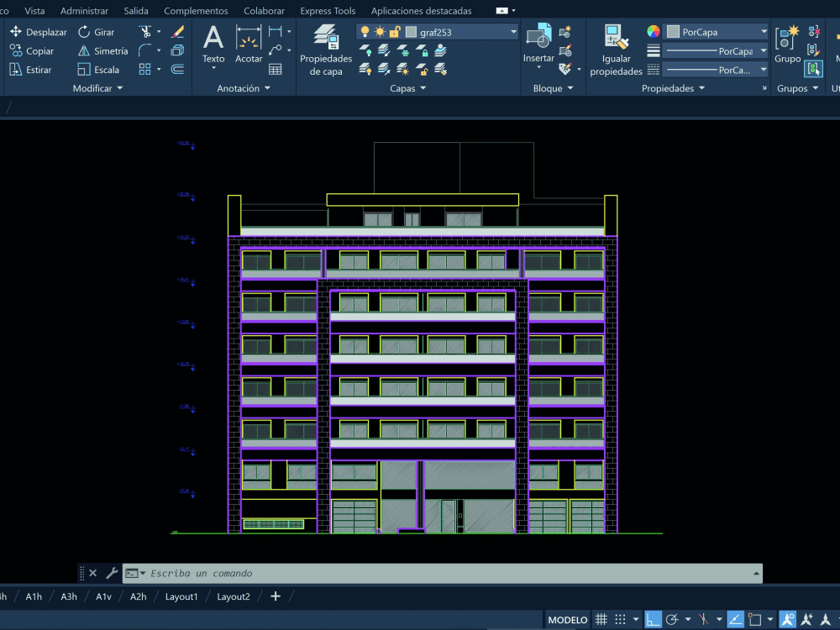Select the Simetría tool
This screenshot has width=840, height=630.
(101, 50)
